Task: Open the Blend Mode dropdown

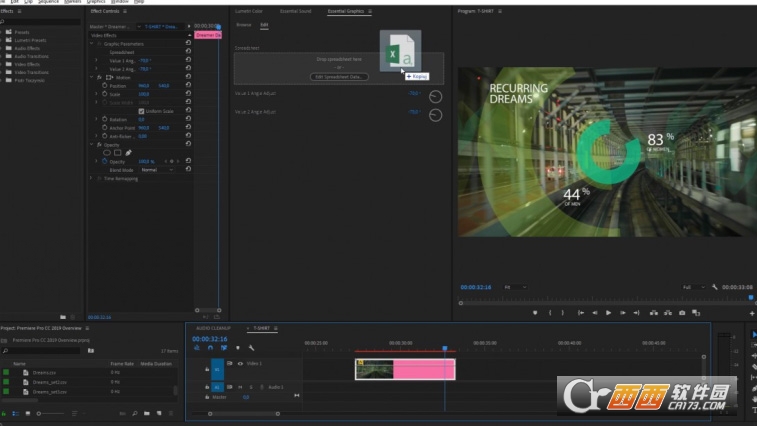Action: 157,170
